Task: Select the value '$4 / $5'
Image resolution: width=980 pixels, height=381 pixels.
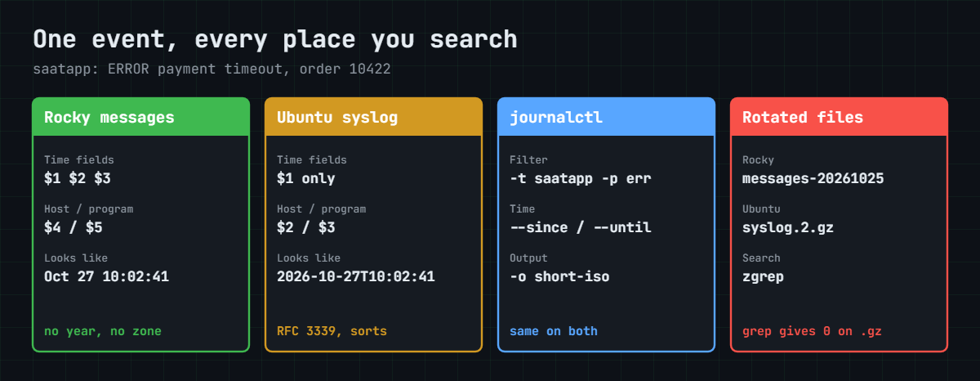Action: click(73, 227)
